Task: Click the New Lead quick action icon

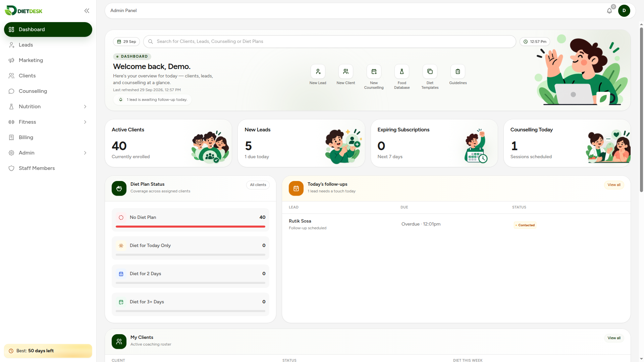Action: point(318,71)
